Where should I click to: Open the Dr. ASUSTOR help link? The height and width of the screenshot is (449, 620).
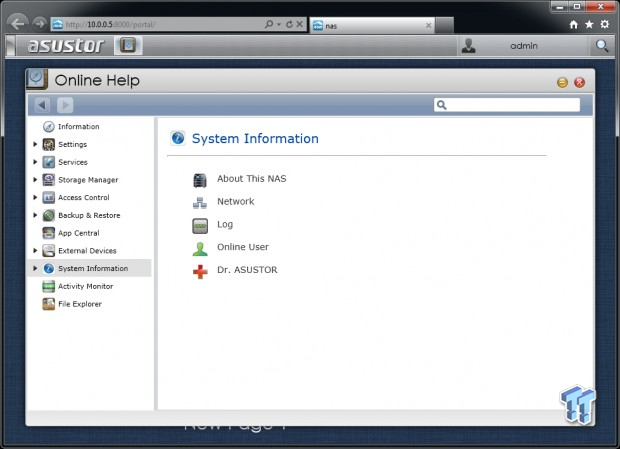click(247, 270)
